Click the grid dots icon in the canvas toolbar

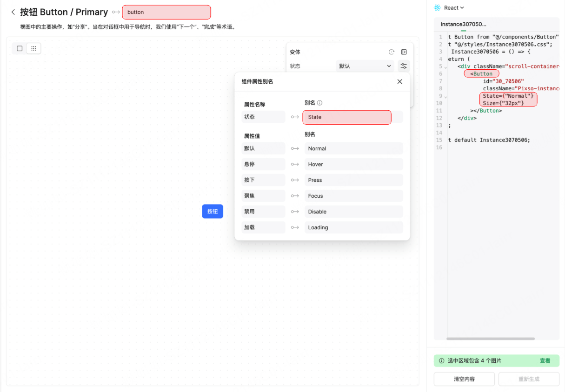tap(33, 48)
